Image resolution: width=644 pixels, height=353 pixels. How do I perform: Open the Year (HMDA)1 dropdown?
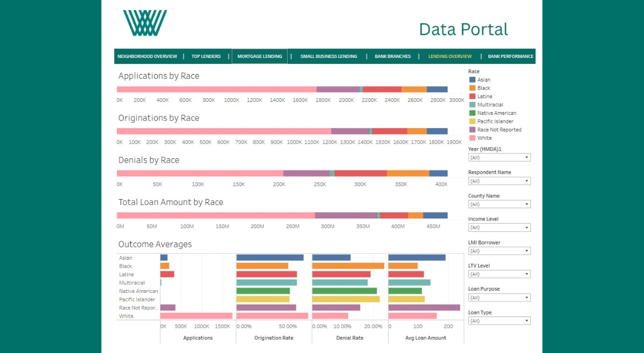click(499, 158)
